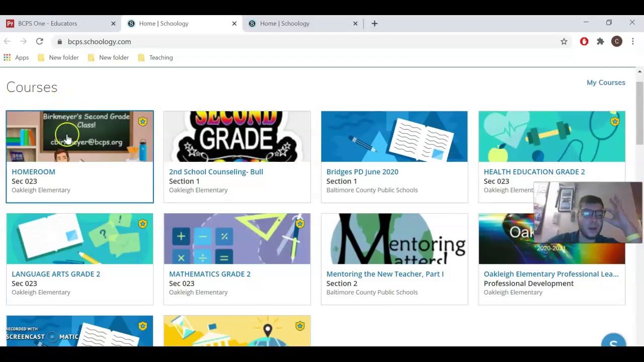Click the Oakleigh 2020-2021 course thumbnail

[552, 239]
